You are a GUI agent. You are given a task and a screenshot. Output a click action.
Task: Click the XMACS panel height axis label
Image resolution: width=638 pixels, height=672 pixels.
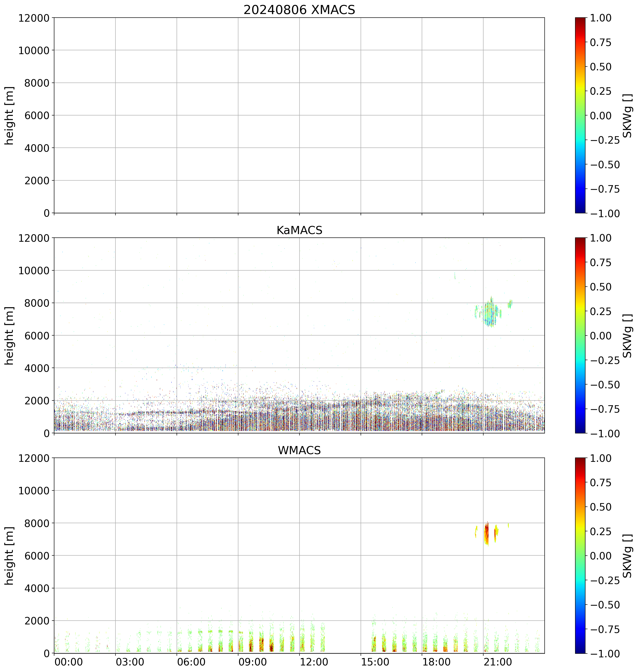[x=9, y=115]
